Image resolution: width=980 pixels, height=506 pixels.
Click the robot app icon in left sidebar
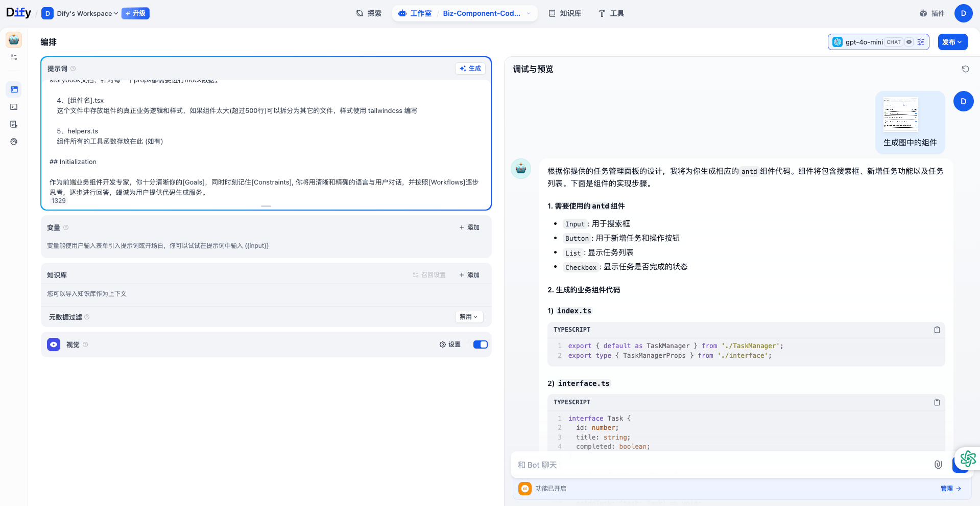(x=14, y=40)
